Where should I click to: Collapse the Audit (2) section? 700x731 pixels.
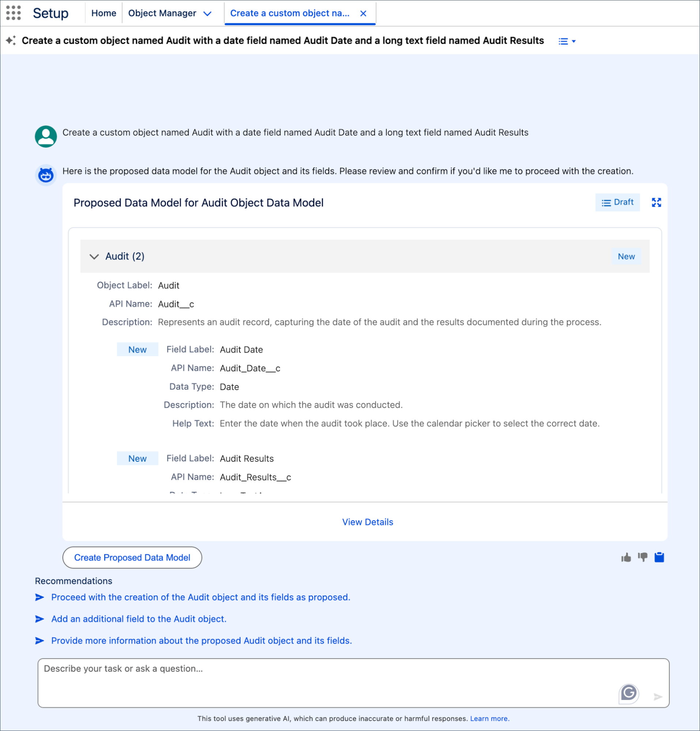point(94,256)
